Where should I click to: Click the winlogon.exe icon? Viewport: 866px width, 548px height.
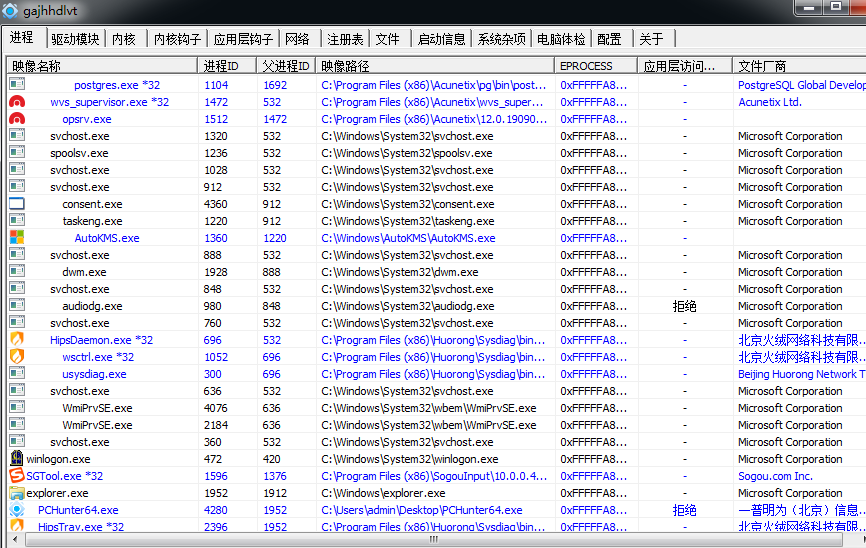click(x=17, y=459)
